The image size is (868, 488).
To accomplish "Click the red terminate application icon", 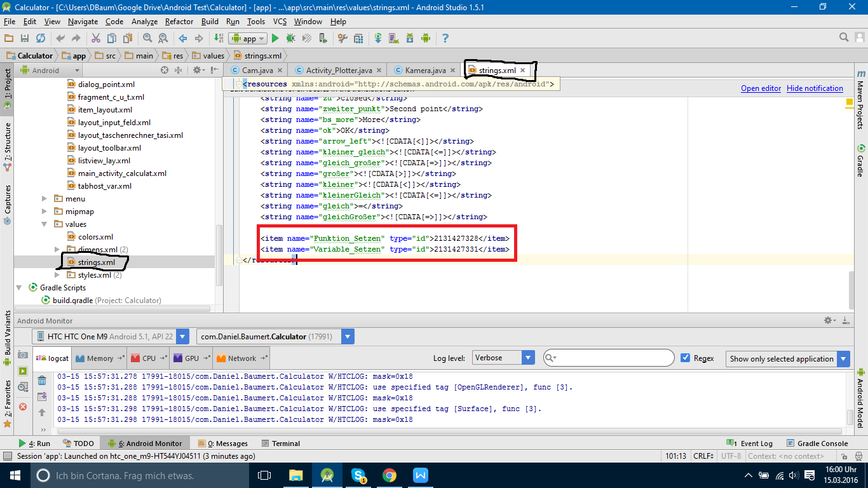I will coord(23,407).
